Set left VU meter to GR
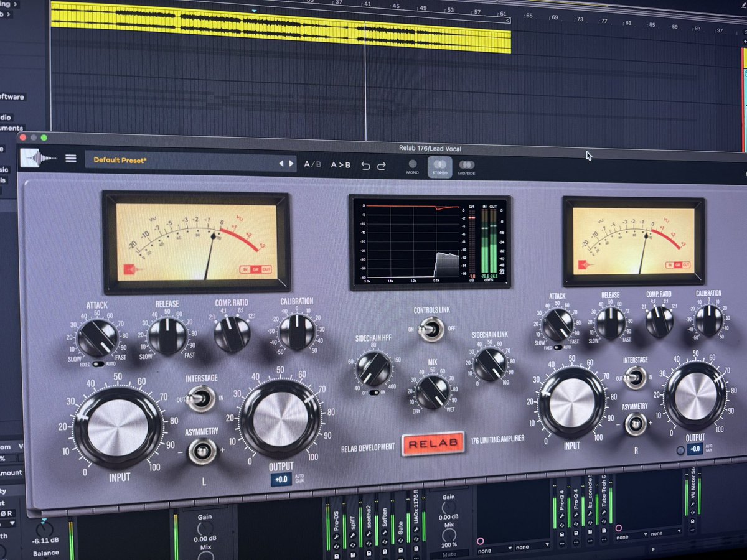Viewport: 747px width, 560px height. pyautogui.click(x=256, y=269)
